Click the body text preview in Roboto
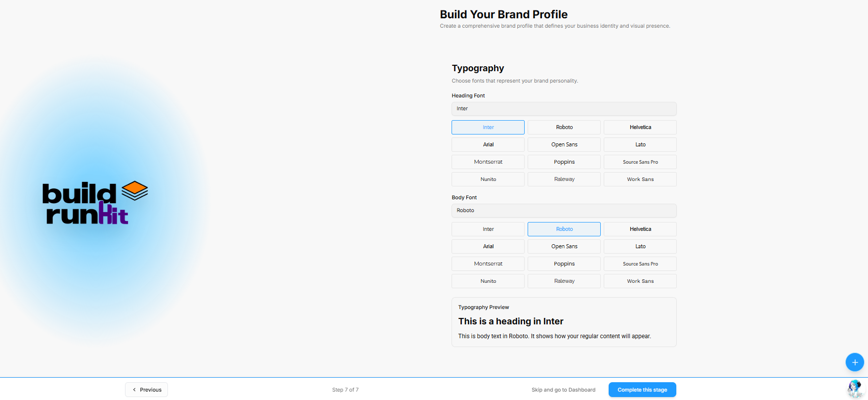This screenshot has height=400, width=868. click(x=554, y=336)
